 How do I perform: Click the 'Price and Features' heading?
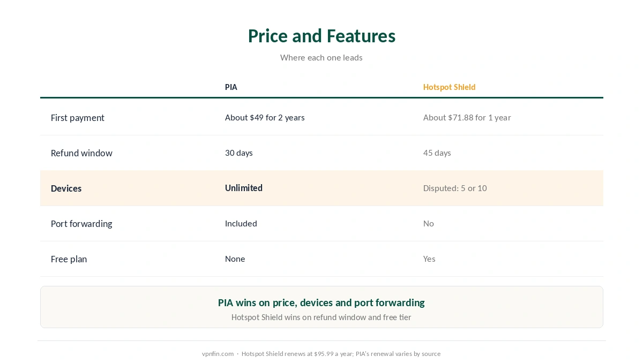pyautogui.click(x=322, y=36)
